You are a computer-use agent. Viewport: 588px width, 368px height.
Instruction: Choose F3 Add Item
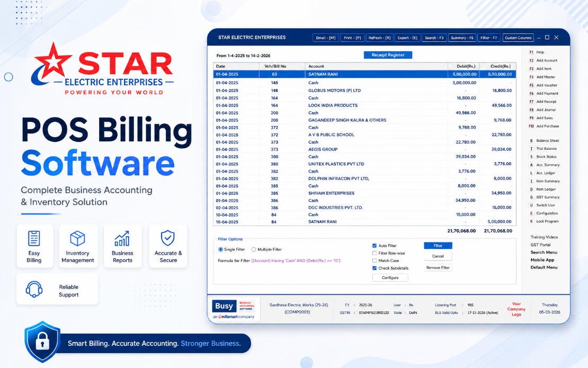540,69
